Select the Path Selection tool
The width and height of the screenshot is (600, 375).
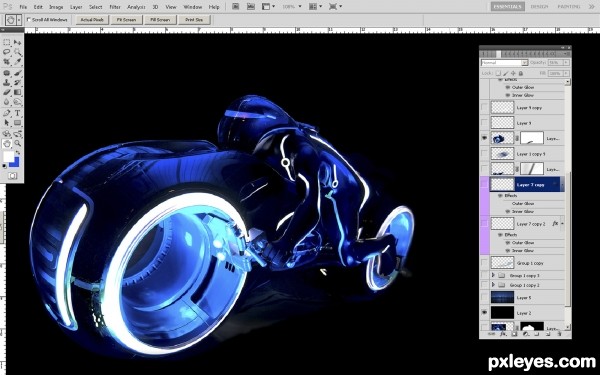coord(7,123)
